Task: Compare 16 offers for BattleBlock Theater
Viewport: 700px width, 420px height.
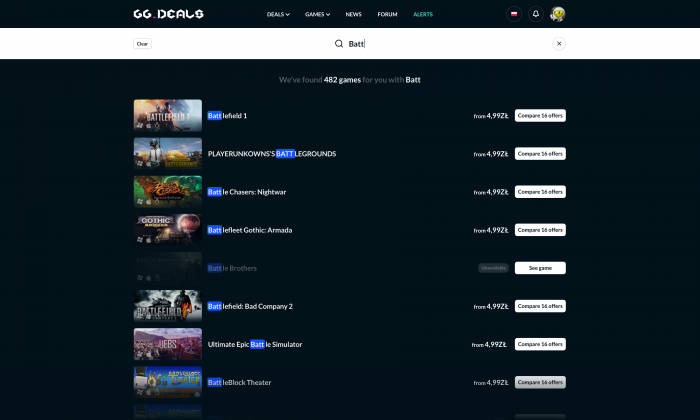Action: [x=540, y=383]
